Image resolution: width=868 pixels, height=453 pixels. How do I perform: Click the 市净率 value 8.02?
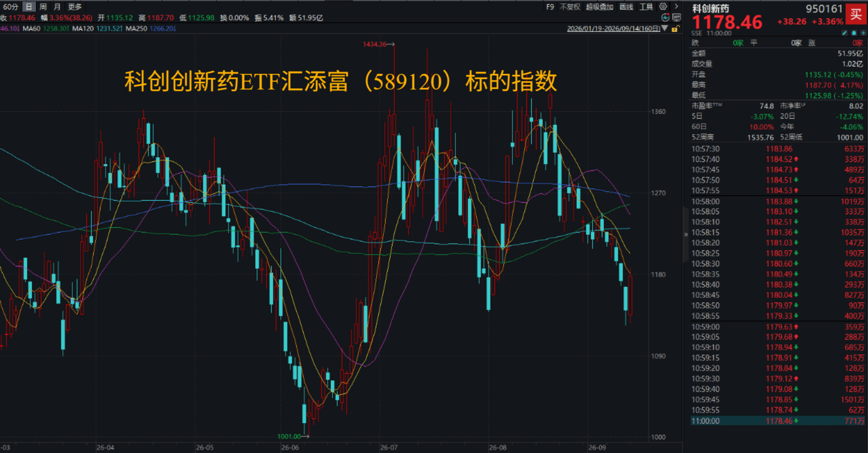(856, 106)
